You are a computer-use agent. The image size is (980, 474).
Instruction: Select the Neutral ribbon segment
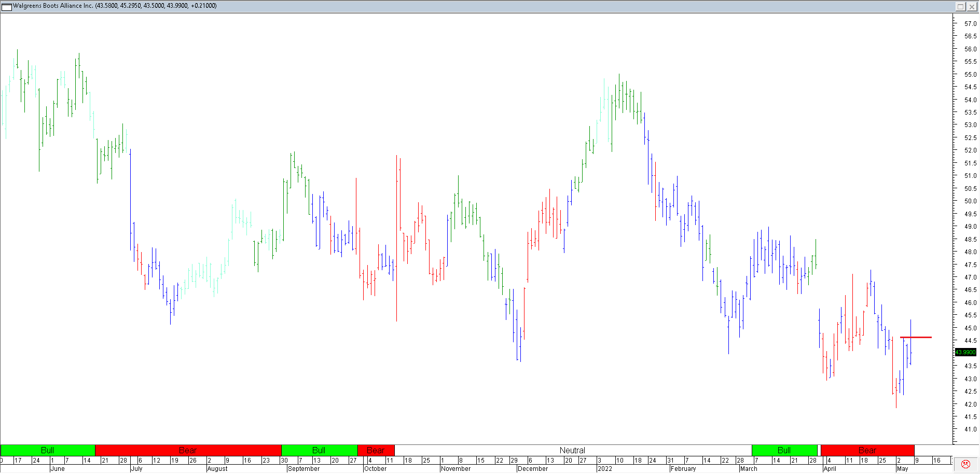pyautogui.click(x=573, y=450)
